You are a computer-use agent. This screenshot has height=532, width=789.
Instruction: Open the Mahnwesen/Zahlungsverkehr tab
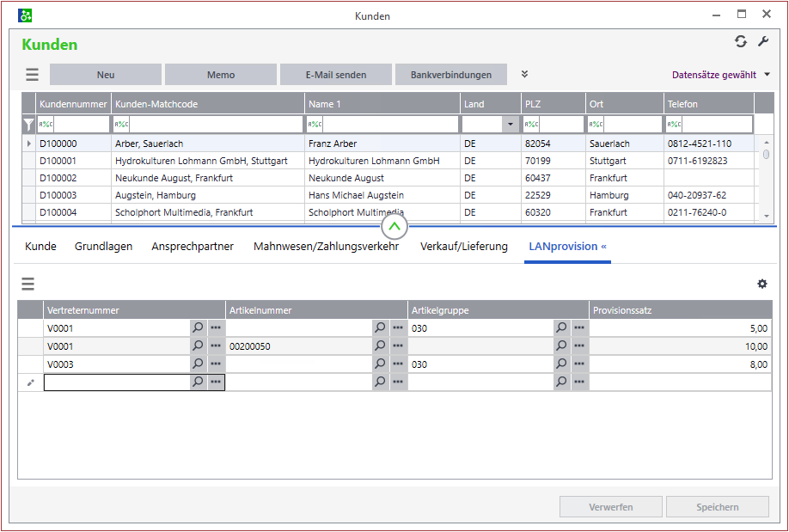326,247
